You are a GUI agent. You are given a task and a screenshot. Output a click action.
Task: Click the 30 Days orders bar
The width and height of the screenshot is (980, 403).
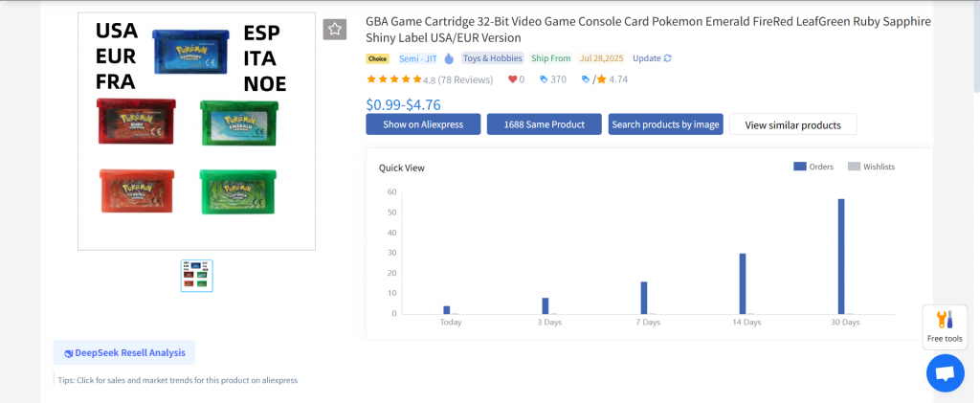[841, 256]
